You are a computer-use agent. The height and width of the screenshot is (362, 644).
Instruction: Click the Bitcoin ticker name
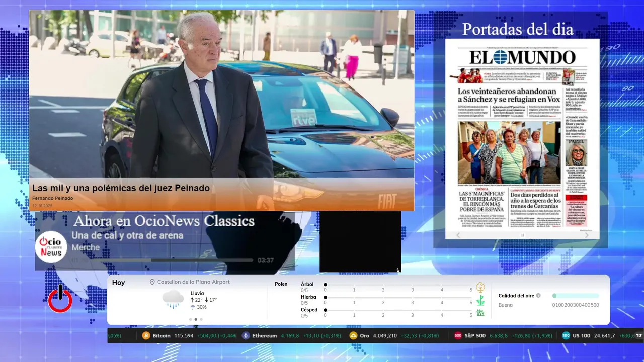click(x=162, y=336)
